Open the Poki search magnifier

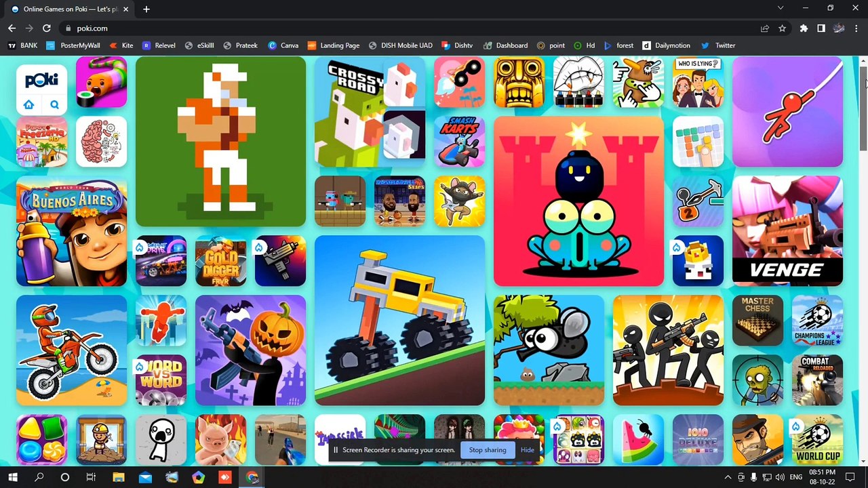54,104
